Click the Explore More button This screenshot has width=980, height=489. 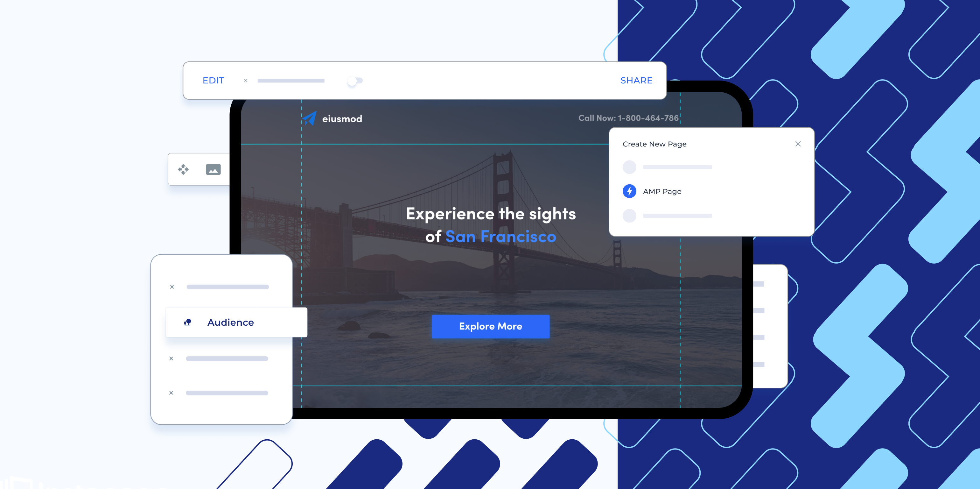490,326
